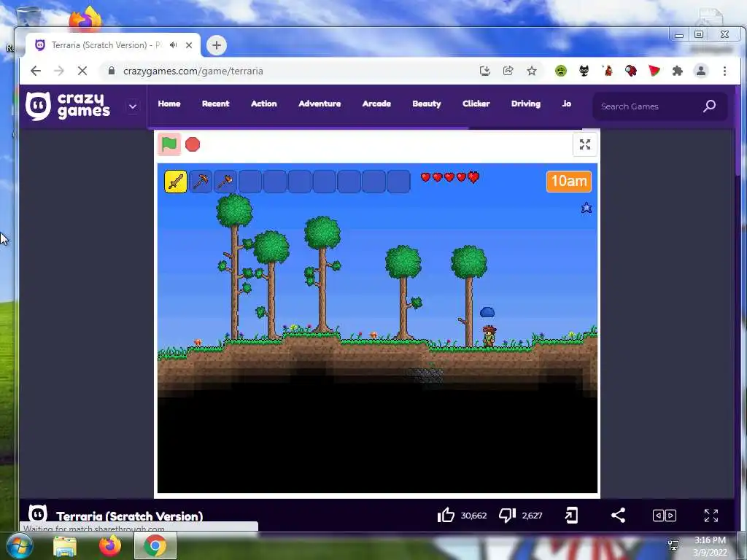Image resolution: width=747 pixels, height=560 pixels.
Task: Toggle theater mode icon in game bar
Action: coord(664,516)
